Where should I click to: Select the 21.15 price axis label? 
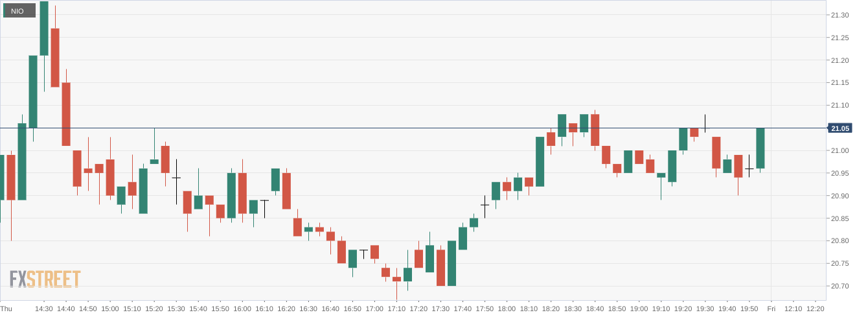pyautogui.click(x=839, y=83)
